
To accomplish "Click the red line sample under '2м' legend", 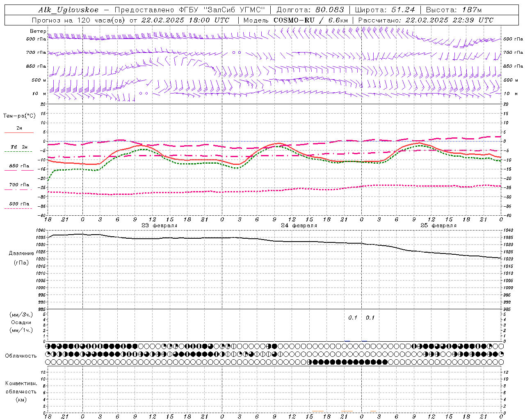I will pyautogui.click(x=19, y=132).
